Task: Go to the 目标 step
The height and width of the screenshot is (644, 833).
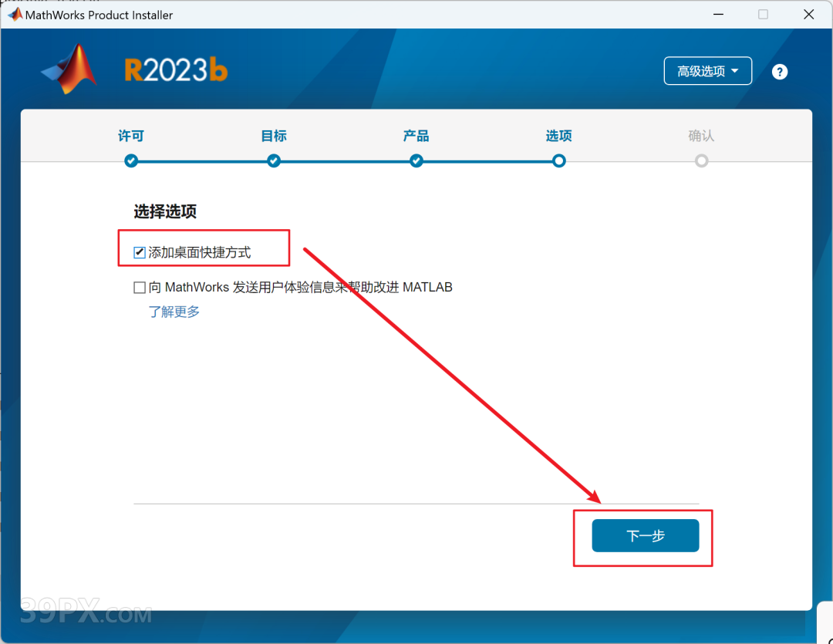Action: 274,136
